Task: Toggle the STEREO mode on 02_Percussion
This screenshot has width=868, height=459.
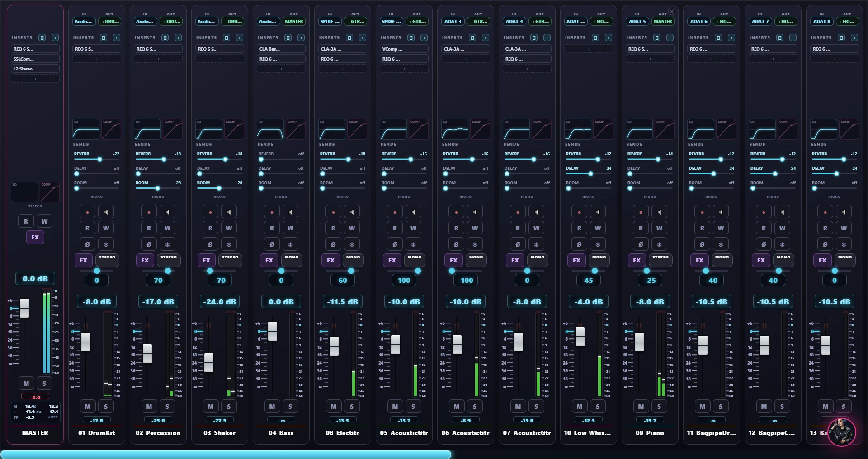Action: point(169,259)
